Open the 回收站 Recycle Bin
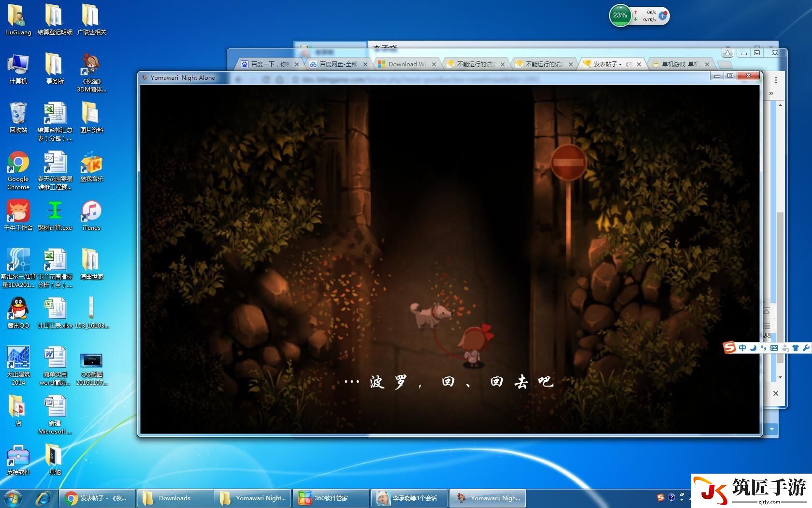Screen dimensions: 812x508 [x=18, y=118]
